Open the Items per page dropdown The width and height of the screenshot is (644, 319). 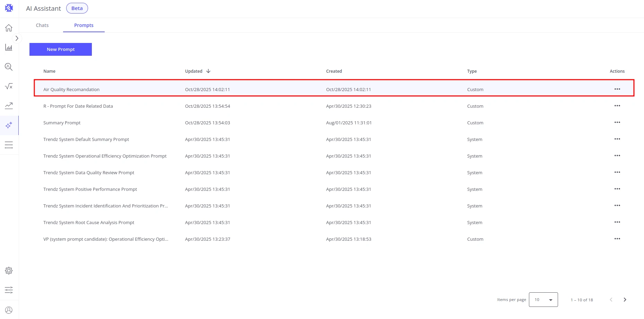[543, 300]
